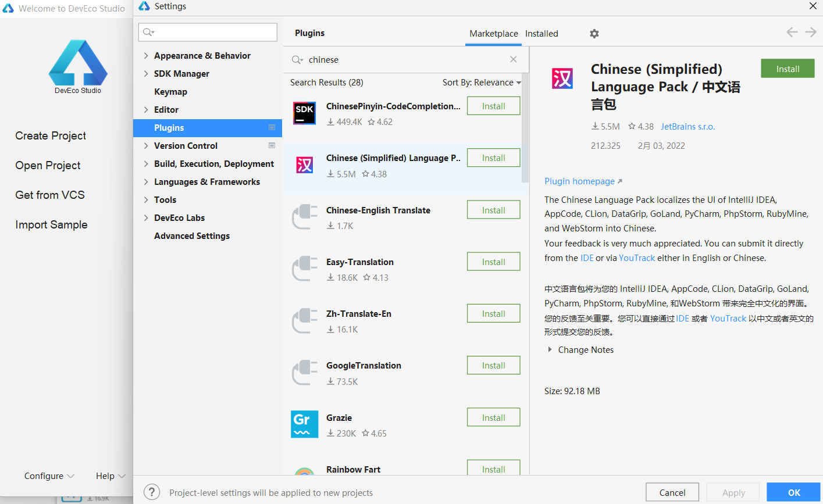Select GoogleTranslation plugin plug icon

click(x=304, y=372)
